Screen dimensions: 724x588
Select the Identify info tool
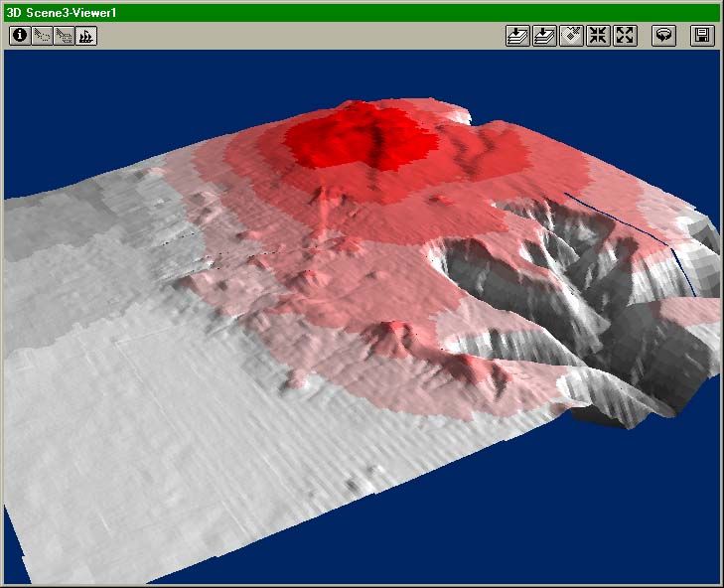[20, 36]
